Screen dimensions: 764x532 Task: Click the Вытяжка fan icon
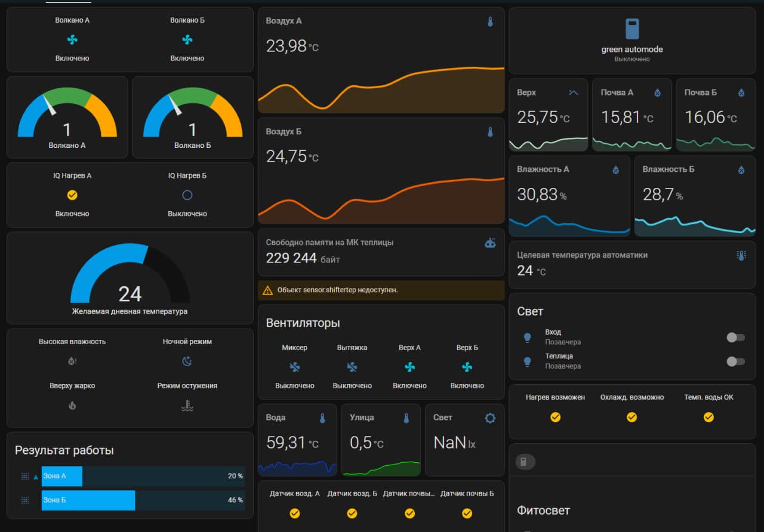point(352,367)
